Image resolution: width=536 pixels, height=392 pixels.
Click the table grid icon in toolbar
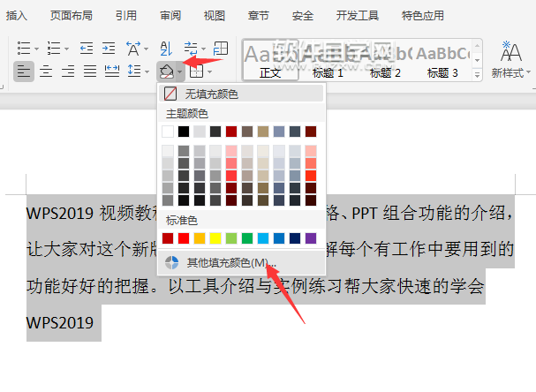point(221,49)
